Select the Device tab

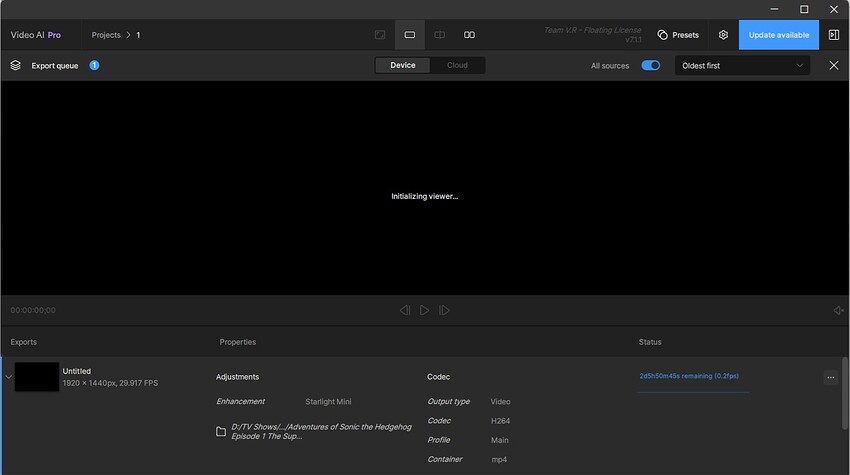point(403,65)
